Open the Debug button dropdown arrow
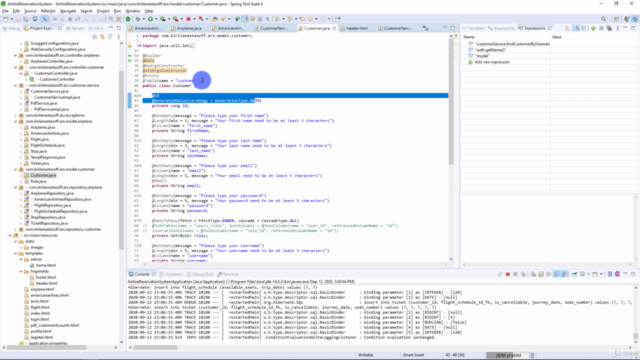 tap(144, 19)
